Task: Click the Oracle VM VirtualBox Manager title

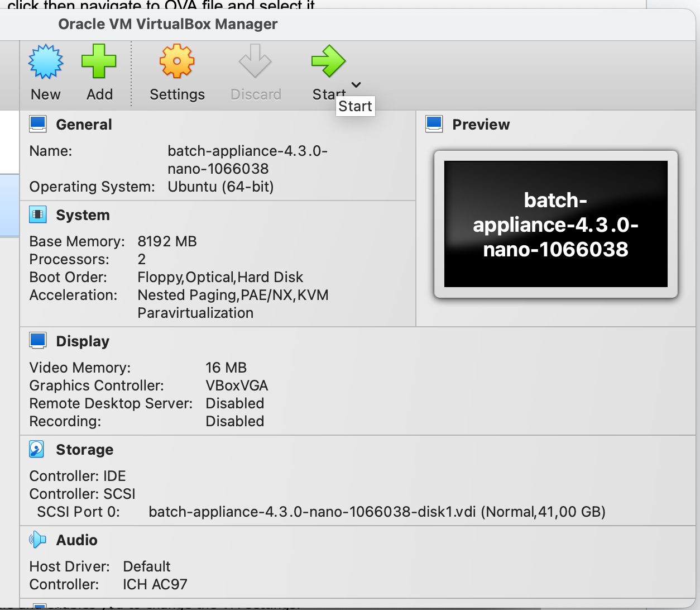Action: pyautogui.click(x=168, y=24)
